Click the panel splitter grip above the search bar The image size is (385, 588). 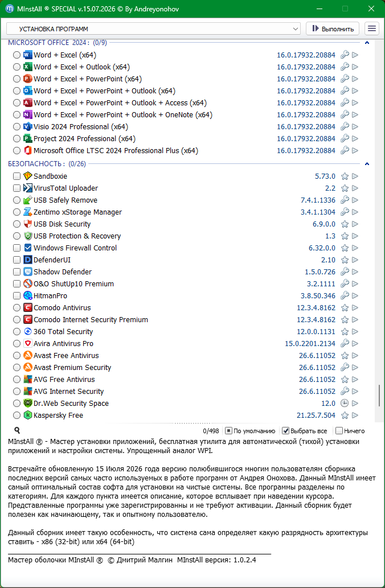[x=192, y=423]
